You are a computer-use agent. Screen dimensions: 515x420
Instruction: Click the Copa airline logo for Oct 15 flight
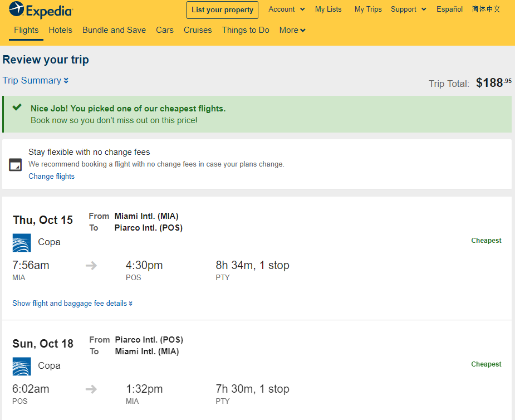tap(22, 242)
